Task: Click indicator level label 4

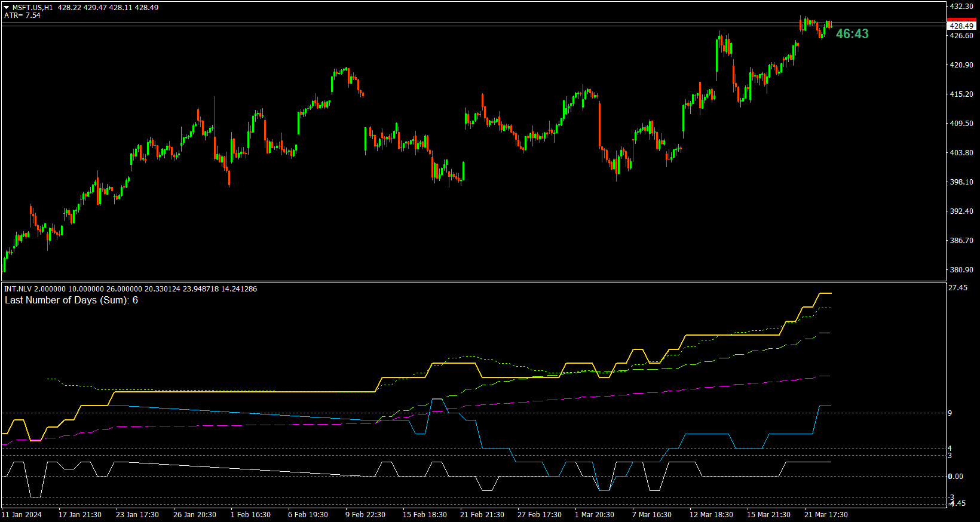Action: point(950,449)
